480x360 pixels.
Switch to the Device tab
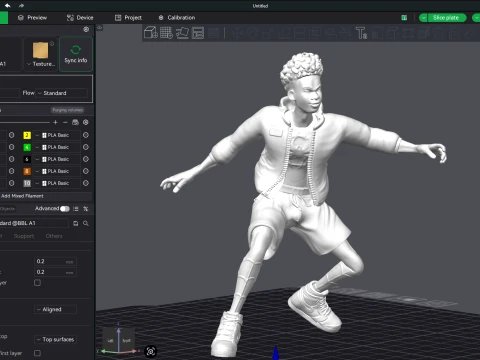80,18
